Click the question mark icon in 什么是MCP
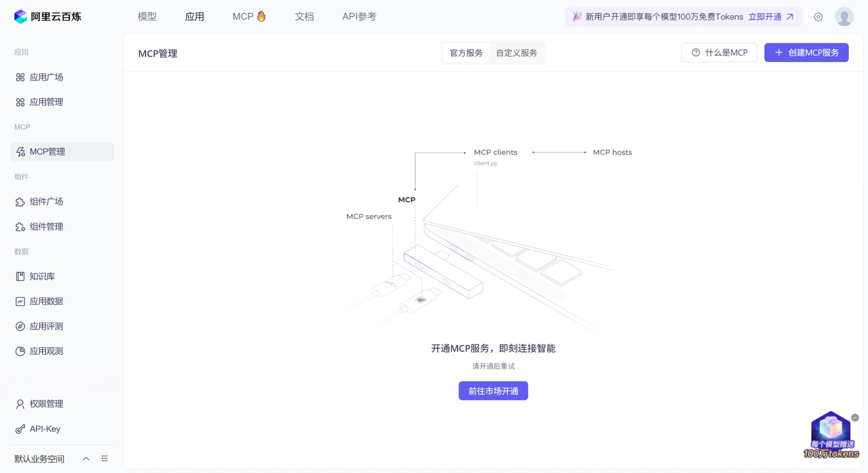 pyautogui.click(x=696, y=53)
